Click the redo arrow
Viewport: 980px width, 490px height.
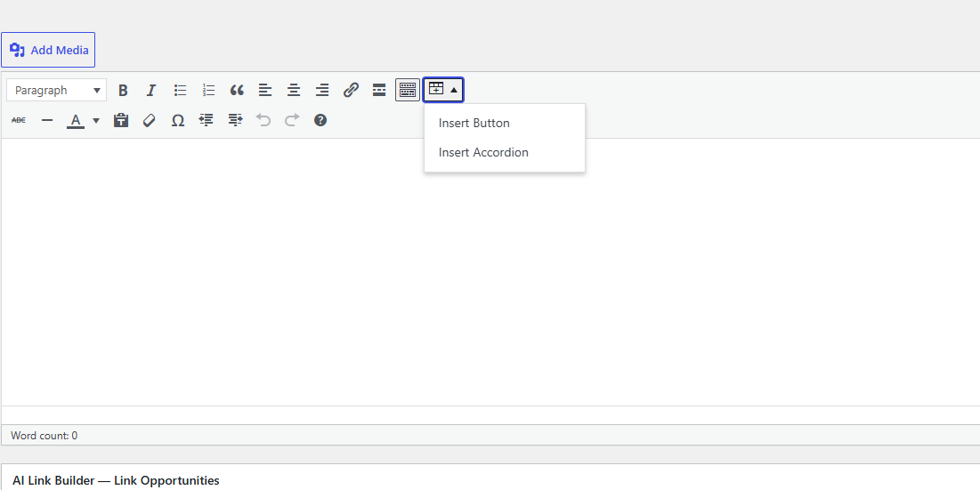tap(292, 120)
